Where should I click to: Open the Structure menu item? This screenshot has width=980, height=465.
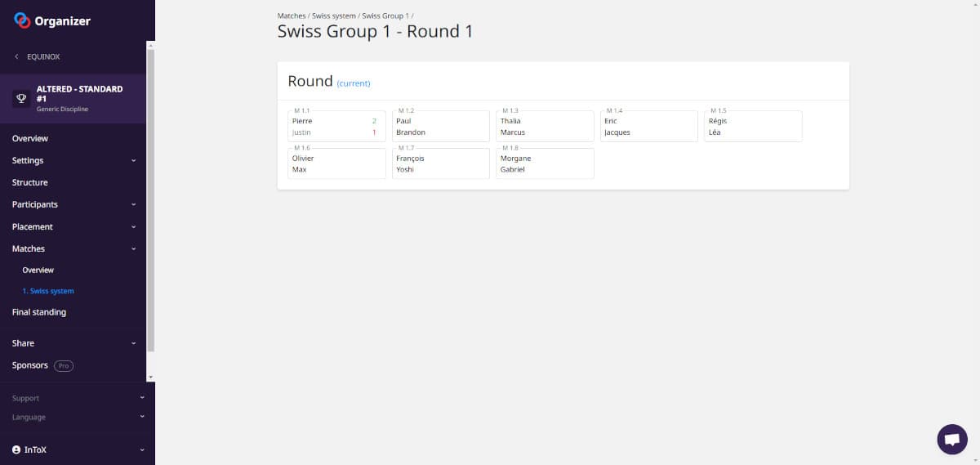coord(30,182)
